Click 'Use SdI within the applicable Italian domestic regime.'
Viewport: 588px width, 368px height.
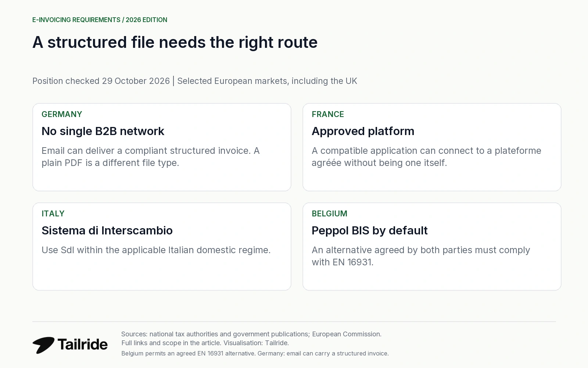click(x=156, y=250)
